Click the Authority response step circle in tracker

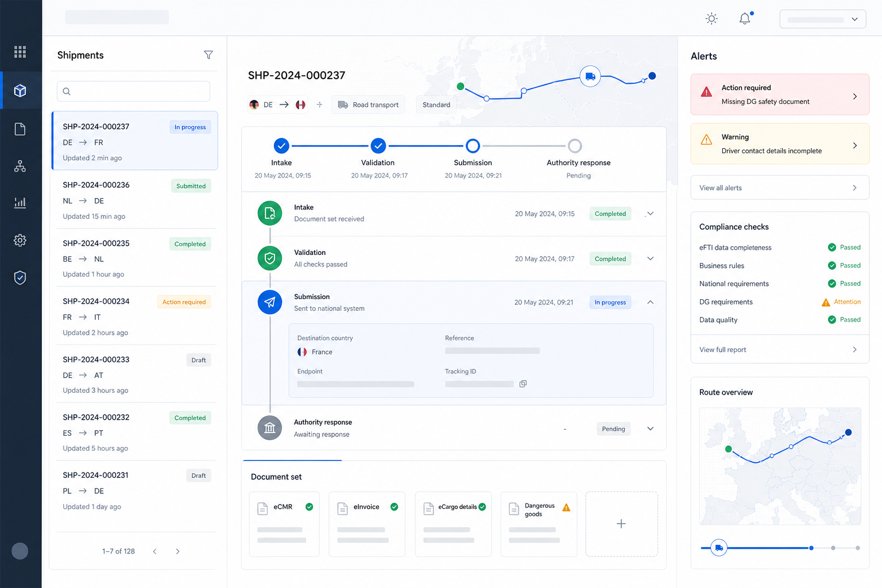(x=575, y=146)
